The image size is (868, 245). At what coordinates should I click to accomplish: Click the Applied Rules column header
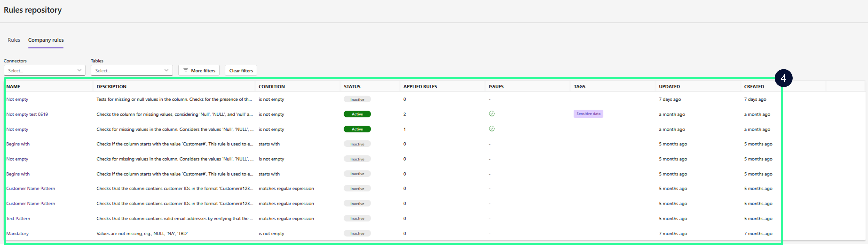(x=420, y=86)
